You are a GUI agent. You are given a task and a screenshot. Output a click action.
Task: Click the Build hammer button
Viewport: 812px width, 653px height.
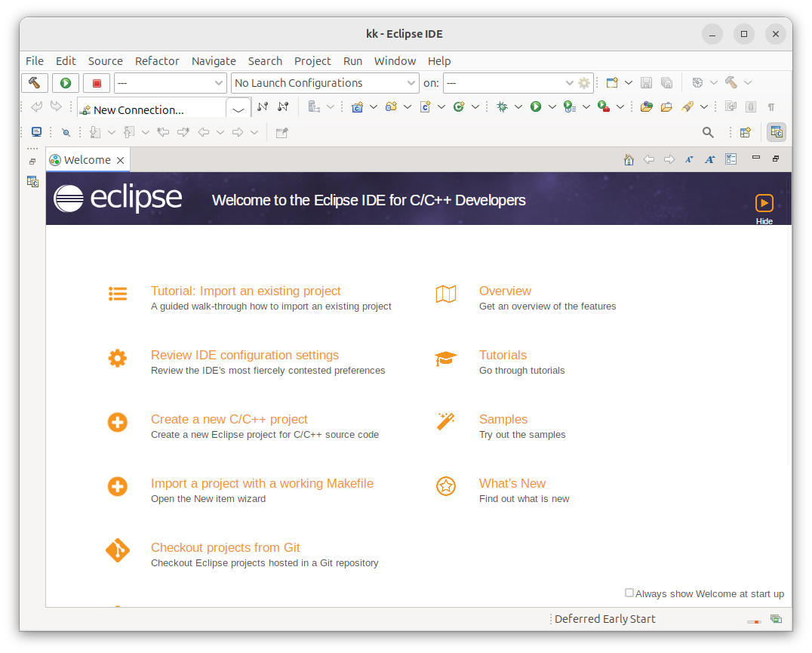coord(35,83)
